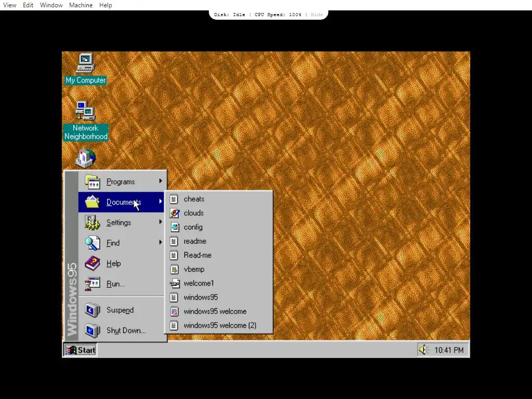The image size is (532, 399).
Task: Click the clouds paint file icon
Action: (x=175, y=213)
